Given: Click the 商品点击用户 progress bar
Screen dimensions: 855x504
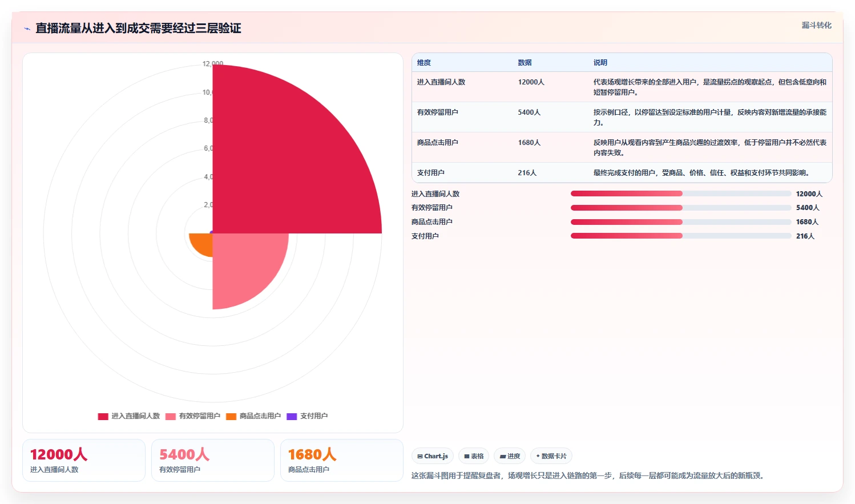Looking at the screenshot, I should pos(681,222).
